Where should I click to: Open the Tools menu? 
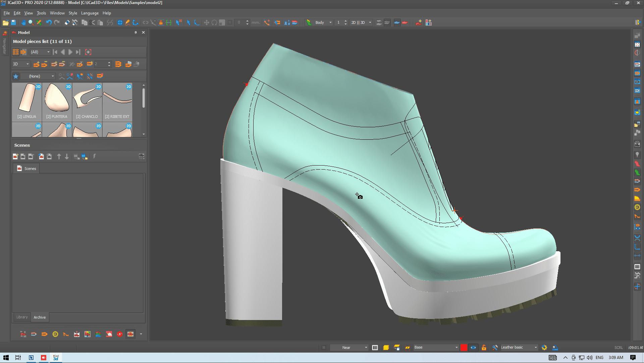pos(41,13)
